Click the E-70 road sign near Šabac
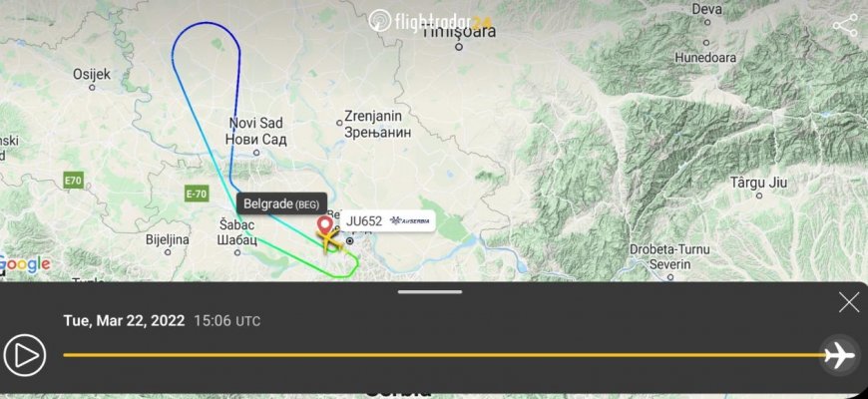 point(197,194)
